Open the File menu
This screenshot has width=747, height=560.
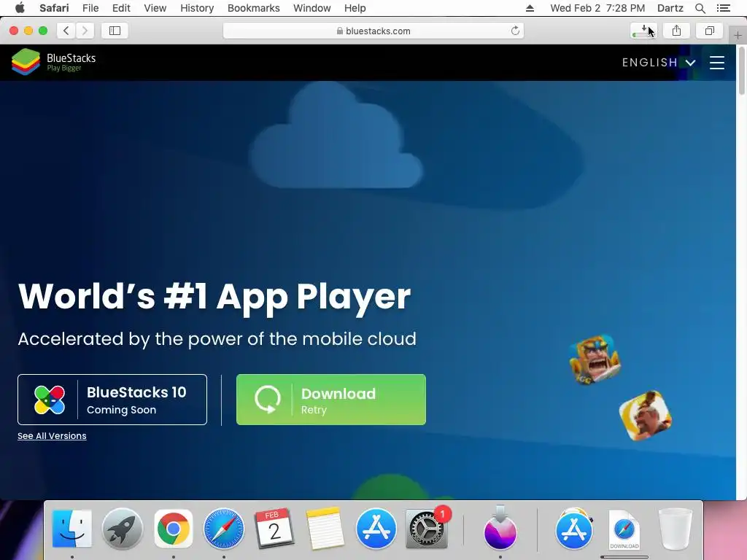(90, 8)
